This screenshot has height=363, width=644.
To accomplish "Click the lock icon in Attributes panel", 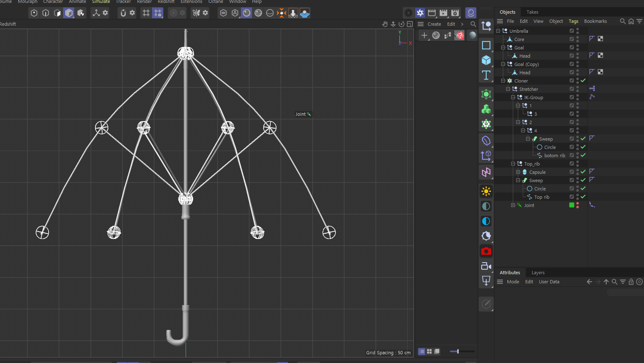I will click(631, 282).
